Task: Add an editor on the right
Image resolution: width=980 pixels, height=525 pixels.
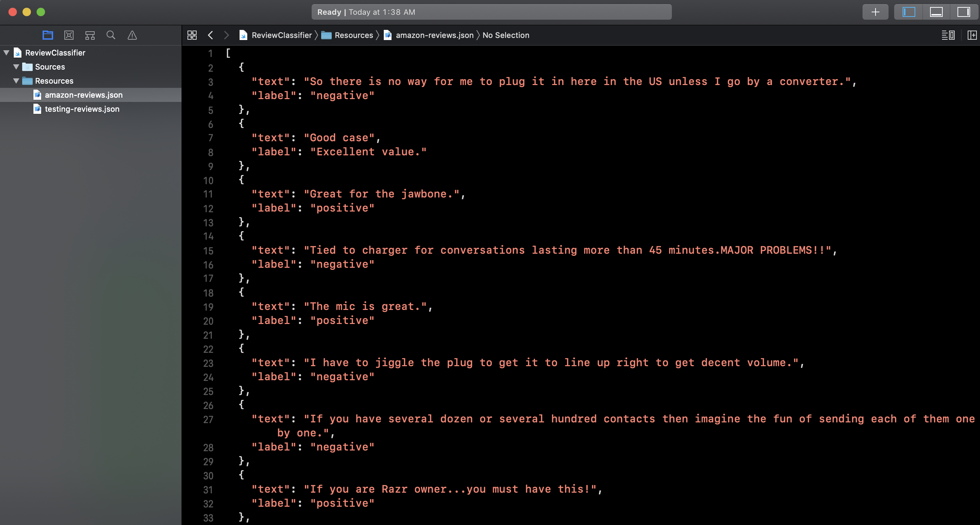Action: 972,35
